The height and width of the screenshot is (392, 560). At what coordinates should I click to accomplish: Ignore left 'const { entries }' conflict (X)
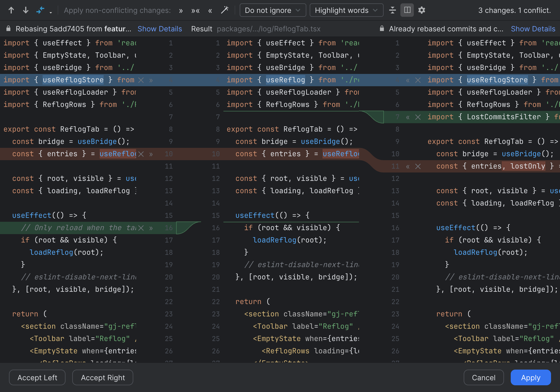coord(141,154)
